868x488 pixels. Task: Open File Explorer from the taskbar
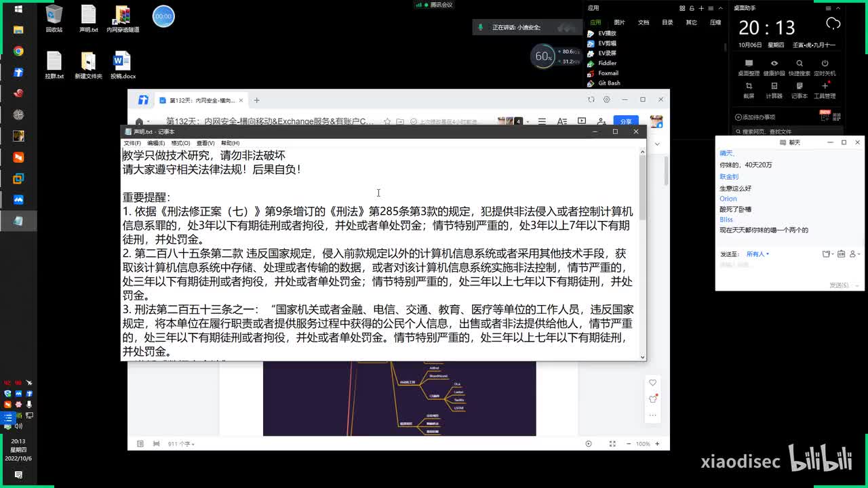pos(18,30)
